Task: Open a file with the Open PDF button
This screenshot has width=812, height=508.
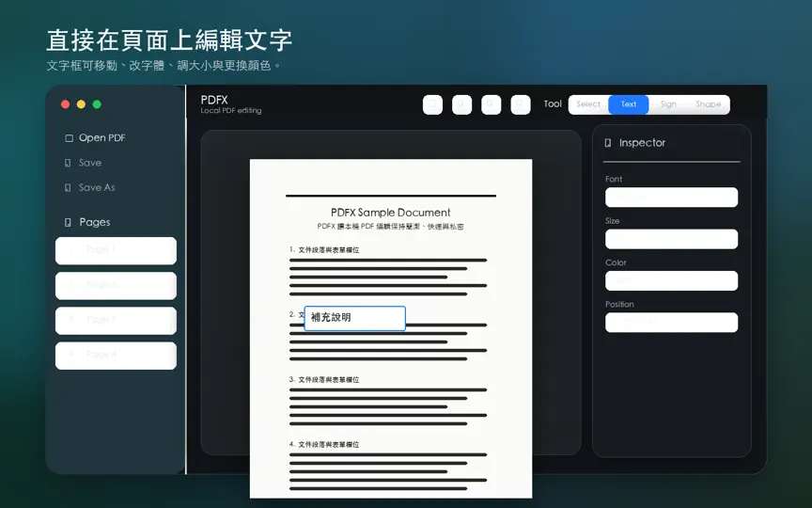Action: click(x=95, y=138)
